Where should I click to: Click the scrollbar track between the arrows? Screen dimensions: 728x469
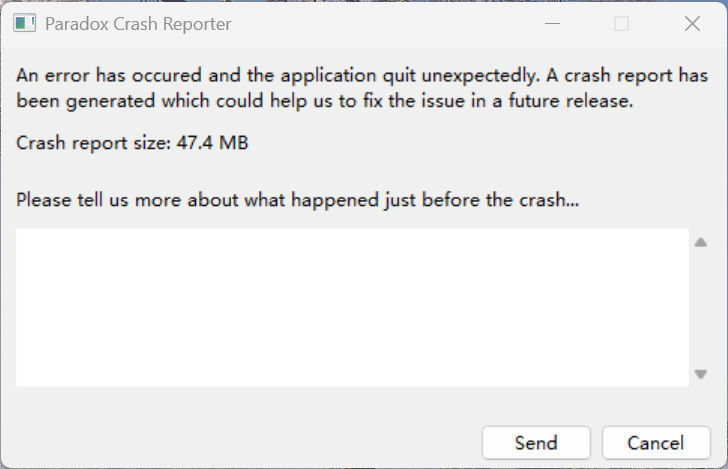701,308
